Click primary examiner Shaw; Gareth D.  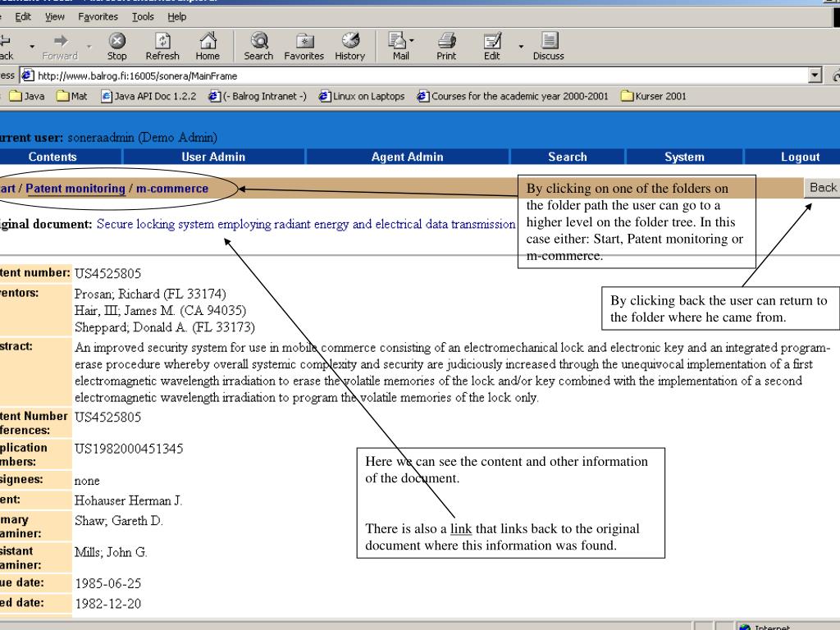pos(118,521)
